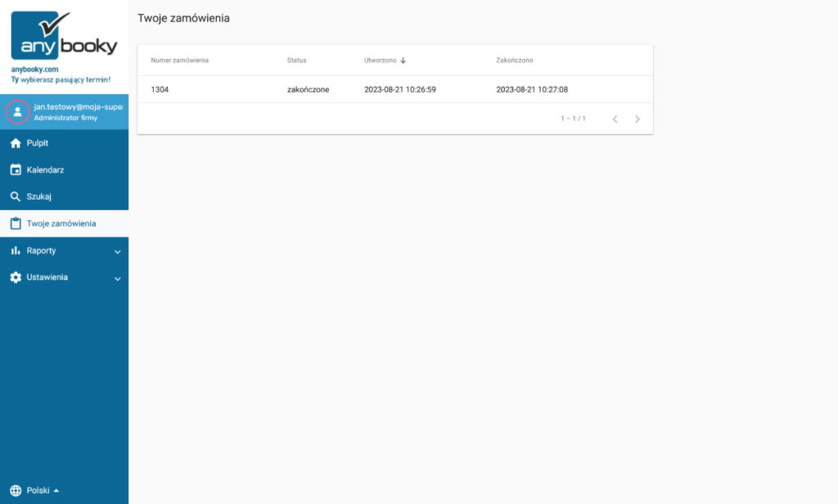
Task: Open Pulpit in sidebar
Action: [x=64, y=143]
